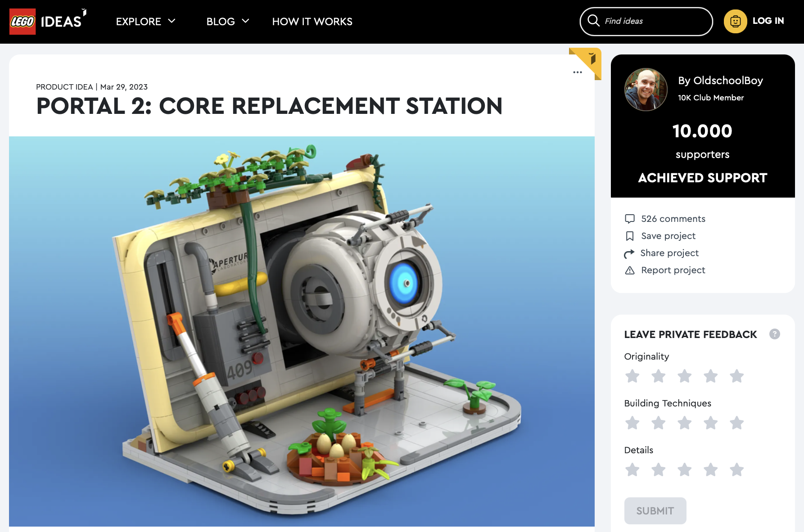Image resolution: width=804 pixels, height=532 pixels.
Task: Click the comments speech bubble icon
Action: pyautogui.click(x=630, y=219)
